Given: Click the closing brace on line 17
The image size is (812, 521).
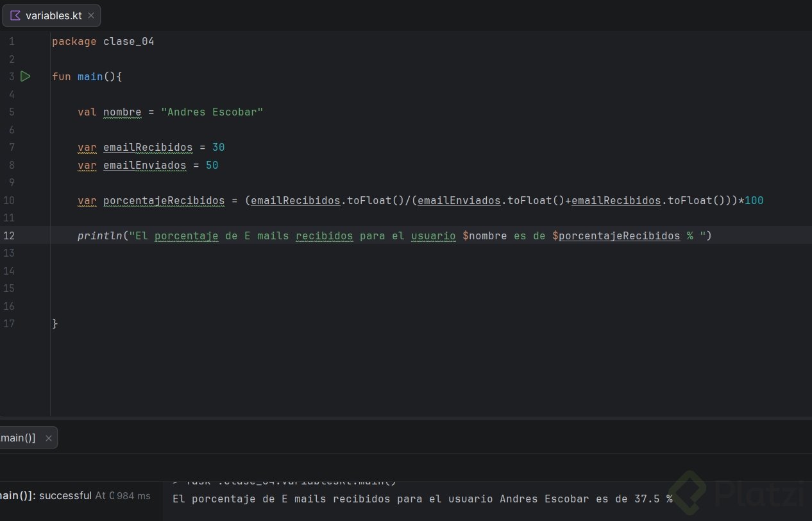Looking at the screenshot, I should [55, 323].
